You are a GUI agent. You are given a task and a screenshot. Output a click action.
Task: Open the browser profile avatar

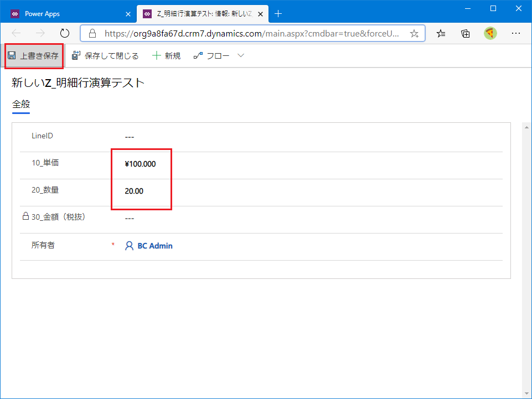pos(490,33)
